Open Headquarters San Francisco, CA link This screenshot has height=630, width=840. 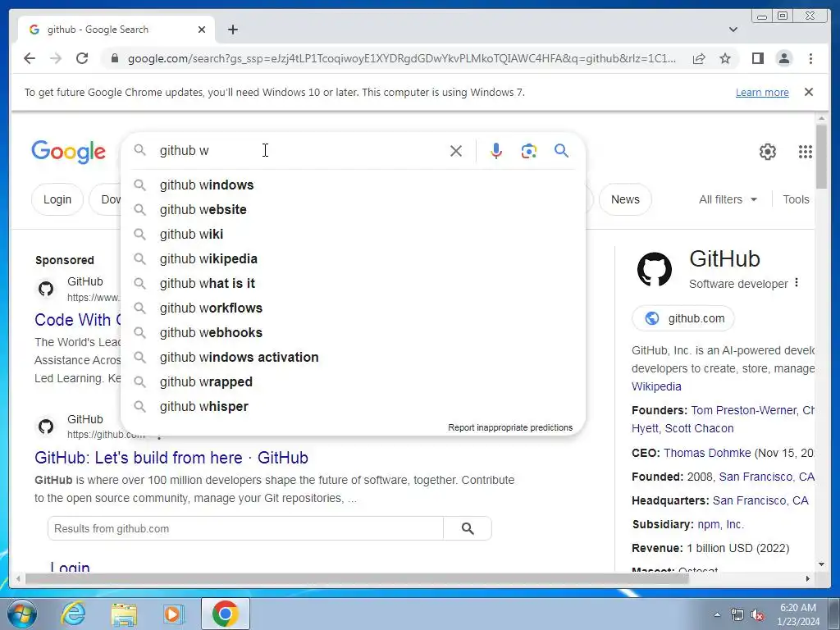tap(760, 500)
